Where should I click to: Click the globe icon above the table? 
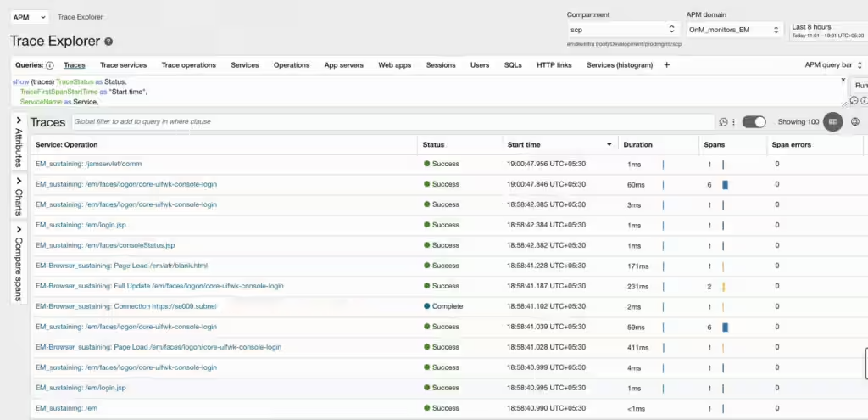point(855,122)
